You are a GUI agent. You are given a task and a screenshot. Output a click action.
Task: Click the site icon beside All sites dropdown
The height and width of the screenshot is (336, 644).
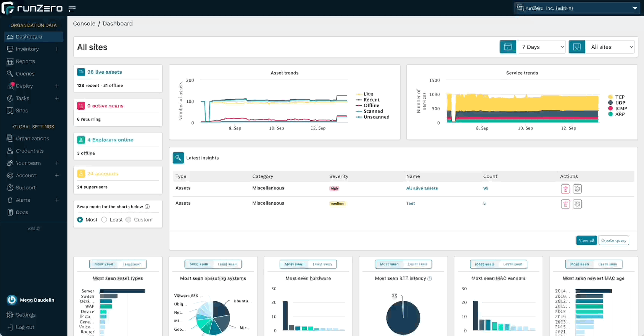[577, 47]
